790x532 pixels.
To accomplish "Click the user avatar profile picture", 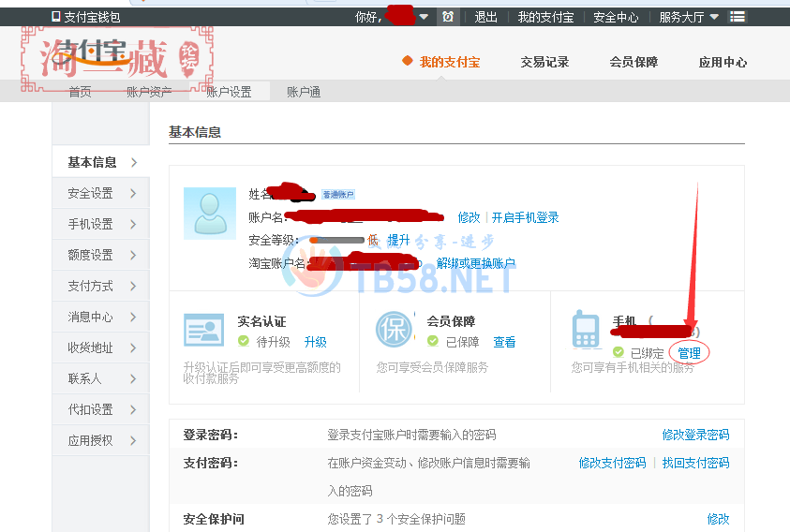I will (x=210, y=214).
